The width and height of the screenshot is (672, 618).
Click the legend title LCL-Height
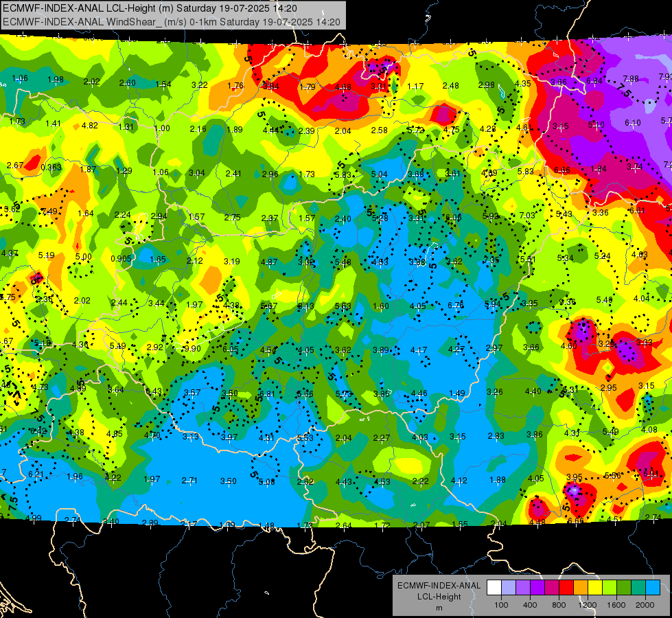[439, 597]
